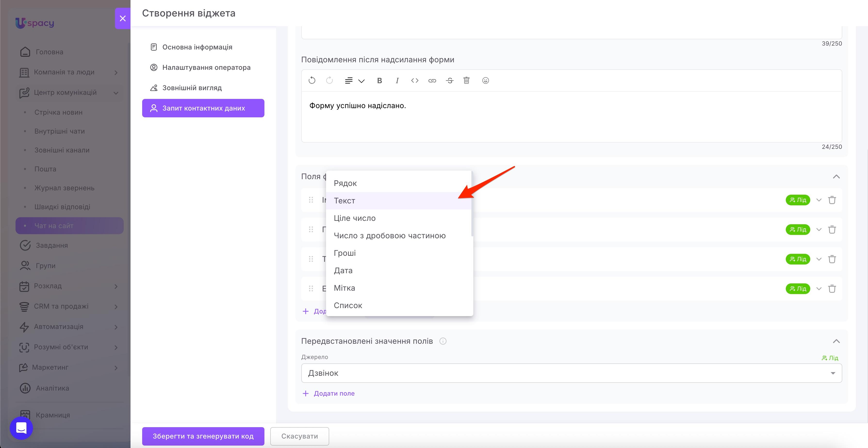This screenshot has width=868, height=448.
Task: Grab the drag handle of third field row
Action: [x=311, y=259]
